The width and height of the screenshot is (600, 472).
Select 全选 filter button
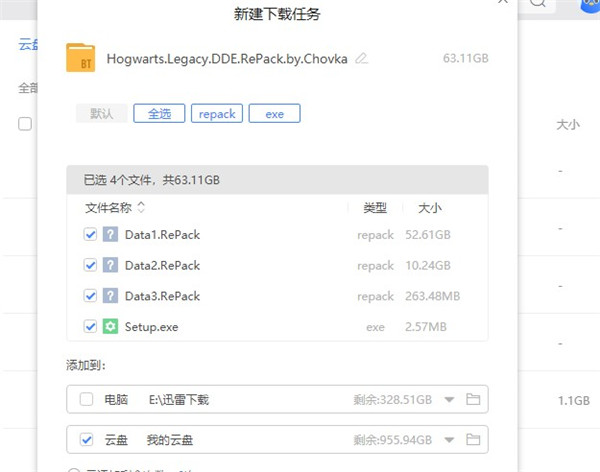coord(159,113)
